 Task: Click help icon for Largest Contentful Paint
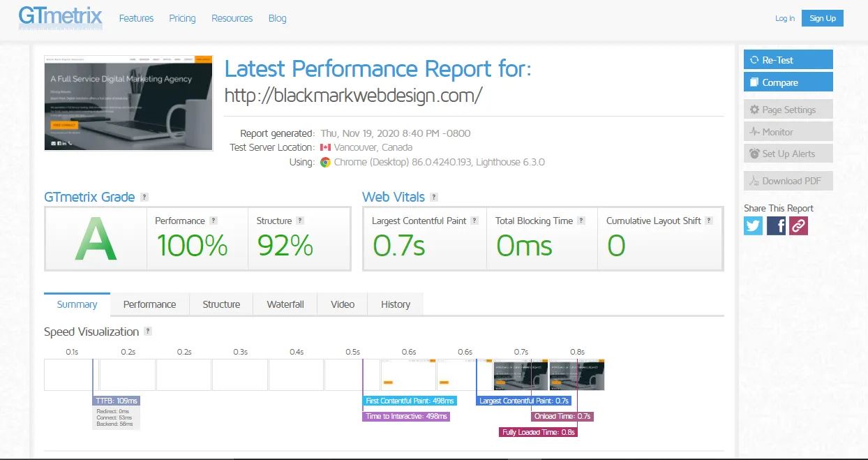(x=474, y=221)
